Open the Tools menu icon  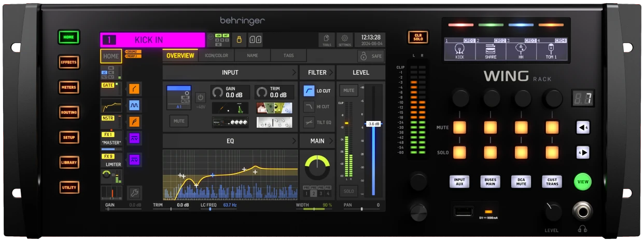326,40
